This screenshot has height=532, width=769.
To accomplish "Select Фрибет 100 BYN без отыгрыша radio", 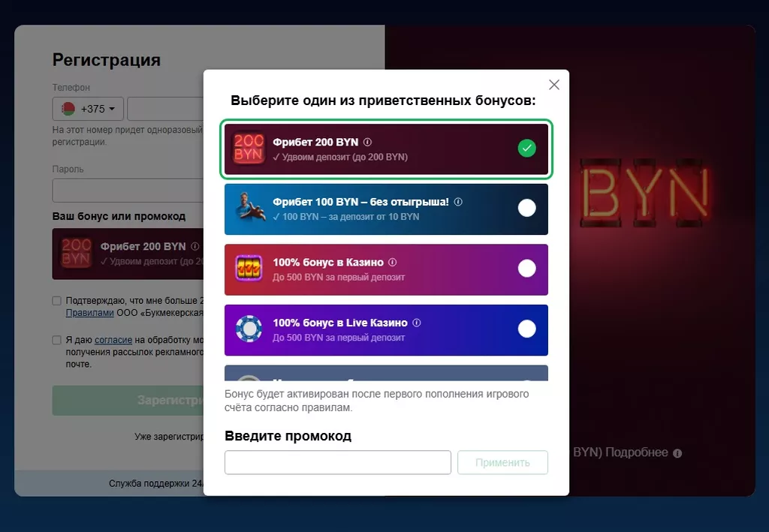I will click(527, 208).
